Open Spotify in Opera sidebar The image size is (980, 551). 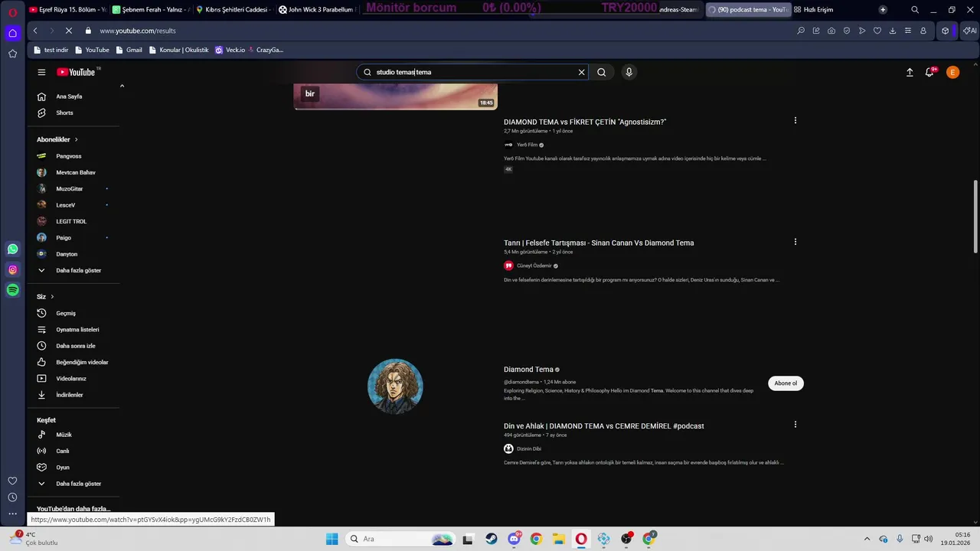pyautogui.click(x=12, y=290)
